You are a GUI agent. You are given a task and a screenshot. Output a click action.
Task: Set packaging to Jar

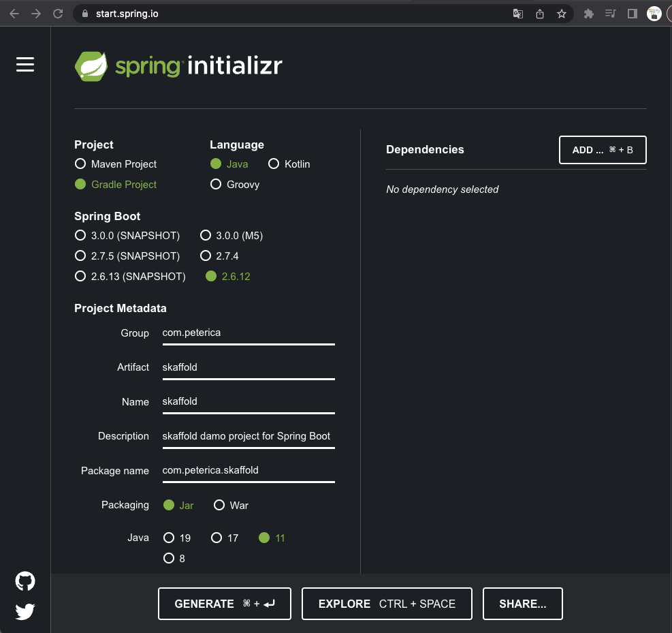point(178,505)
